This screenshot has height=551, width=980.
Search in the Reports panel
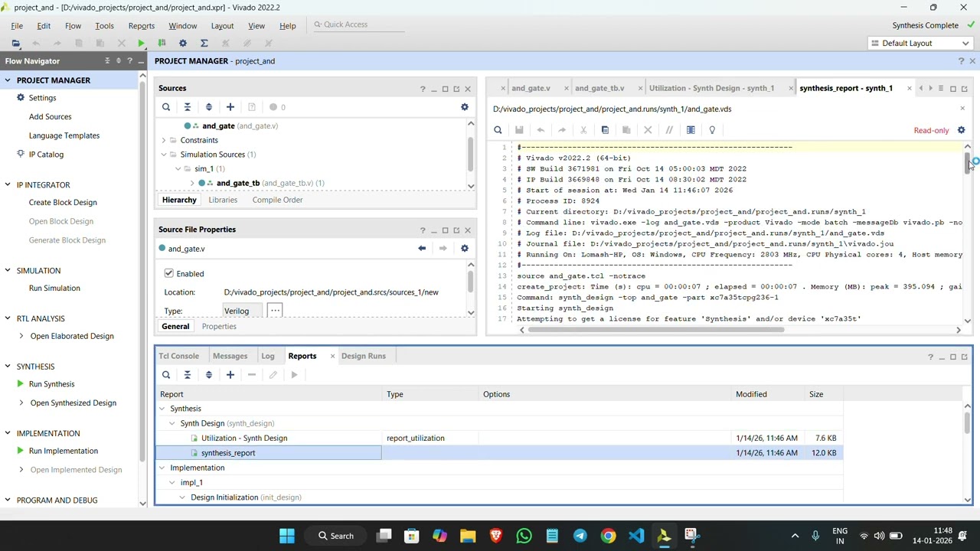pyautogui.click(x=166, y=375)
